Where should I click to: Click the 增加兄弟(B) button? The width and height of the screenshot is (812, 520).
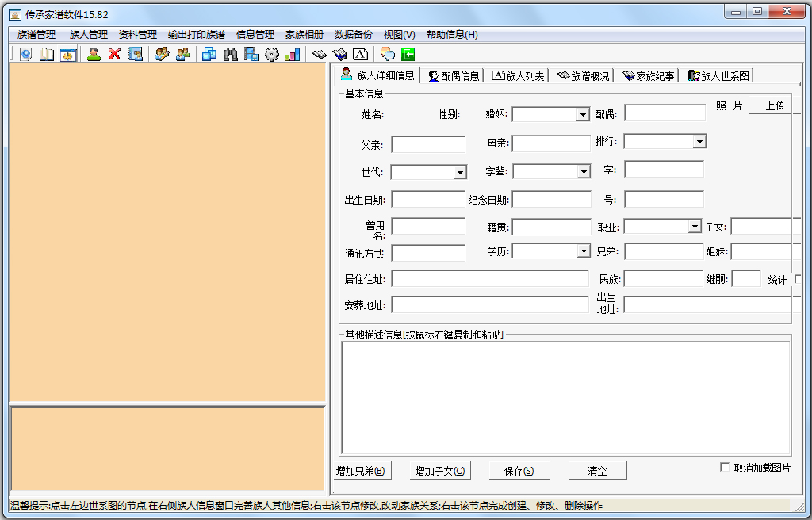[361, 471]
